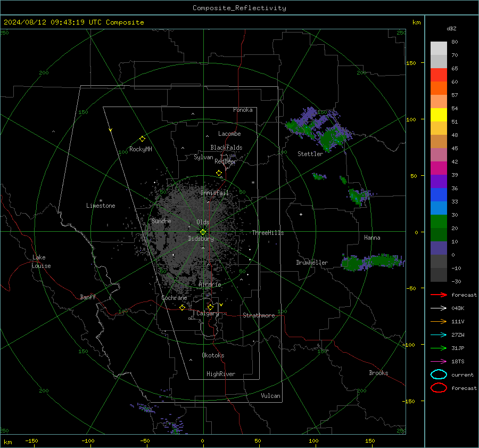The image size is (479, 448).
Task: Click the Strathmore city label
Action: (x=259, y=315)
